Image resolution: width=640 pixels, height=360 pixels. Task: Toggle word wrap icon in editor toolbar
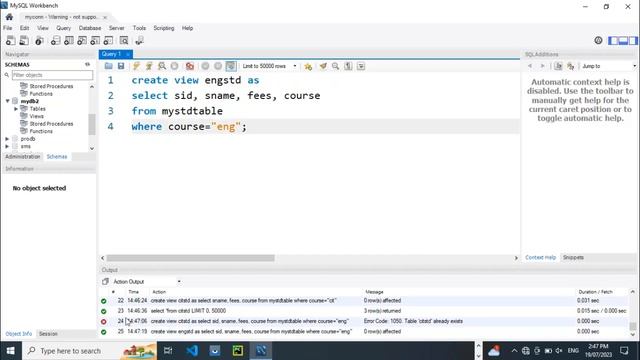click(x=361, y=66)
